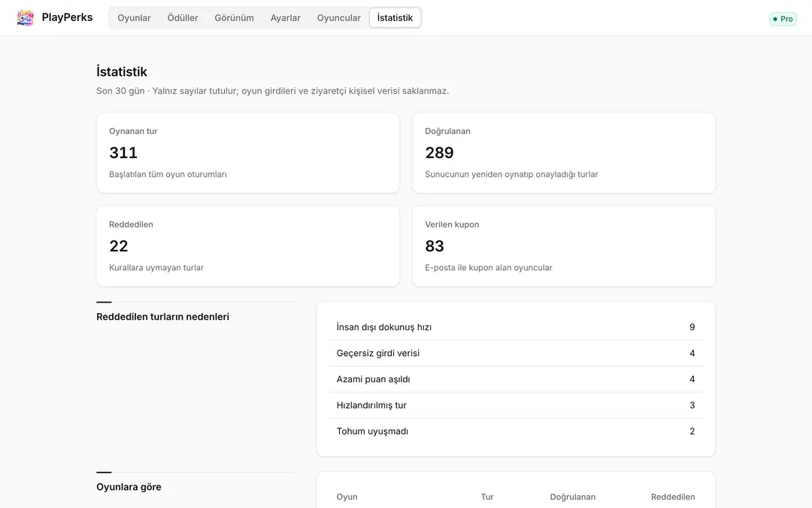Click the Doğrulanan column header in table
This screenshot has width=812, height=508.
(573, 497)
